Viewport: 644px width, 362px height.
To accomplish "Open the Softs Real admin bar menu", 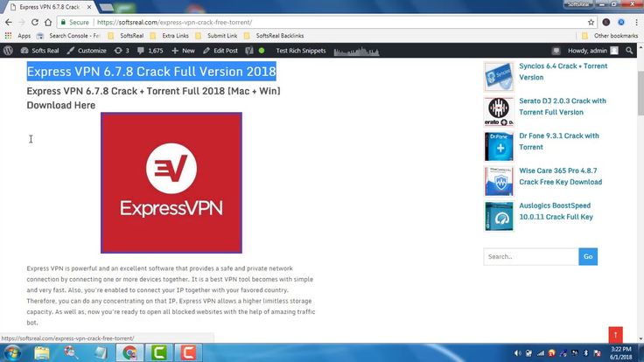I will click(40, 51).
